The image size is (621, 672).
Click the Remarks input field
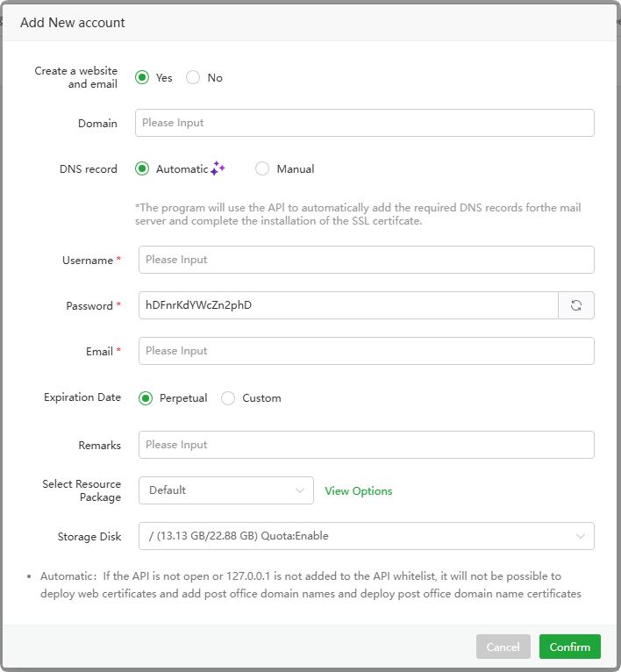coord(366,445)
